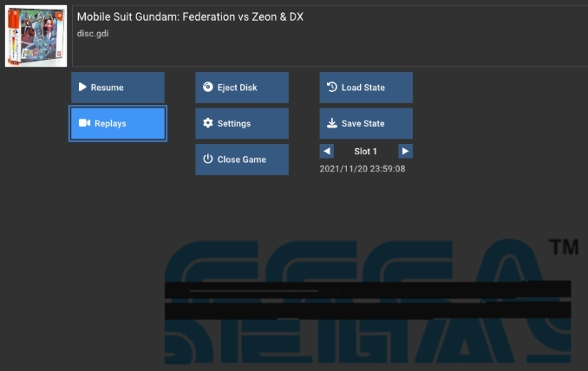The image size is (588, 371).
Task: Switch to next save slot arrow
Action: (405, 151)
